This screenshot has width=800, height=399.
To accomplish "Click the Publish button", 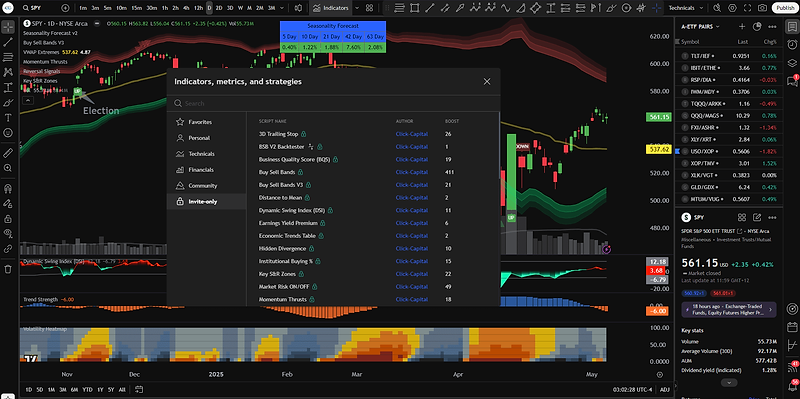I will [785, 8].
